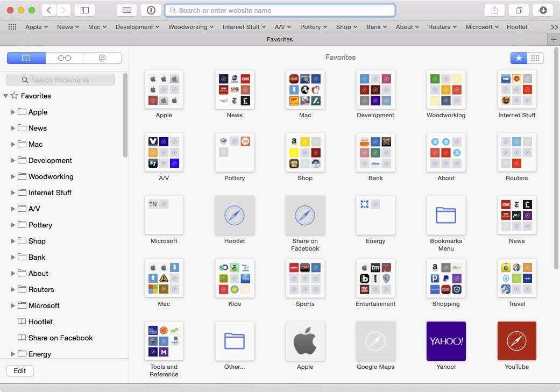
Task: Expand the Energy folder triangle in sidebar
Action: 13,354
